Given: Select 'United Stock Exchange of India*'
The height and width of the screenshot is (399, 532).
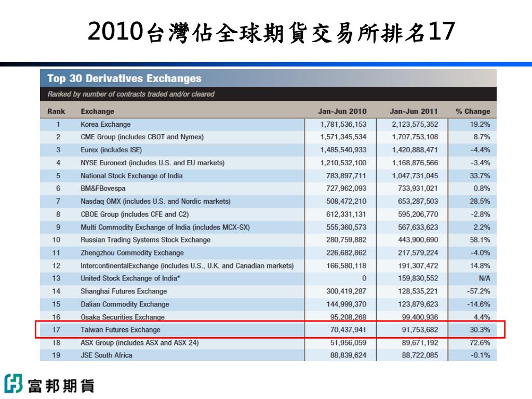Looking at the screenshot, I should pos(130,278).
